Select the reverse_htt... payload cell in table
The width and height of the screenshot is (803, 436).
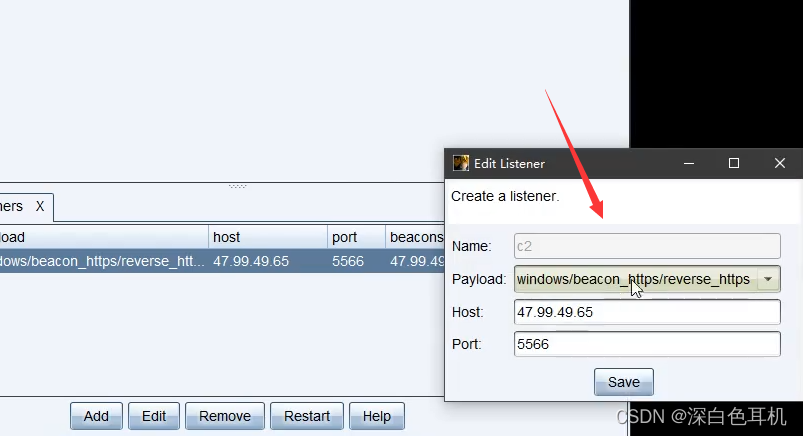point(104,261)
